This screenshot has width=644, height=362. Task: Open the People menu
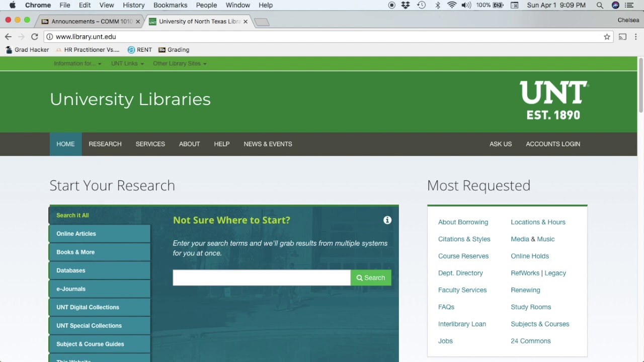(206, 5)
